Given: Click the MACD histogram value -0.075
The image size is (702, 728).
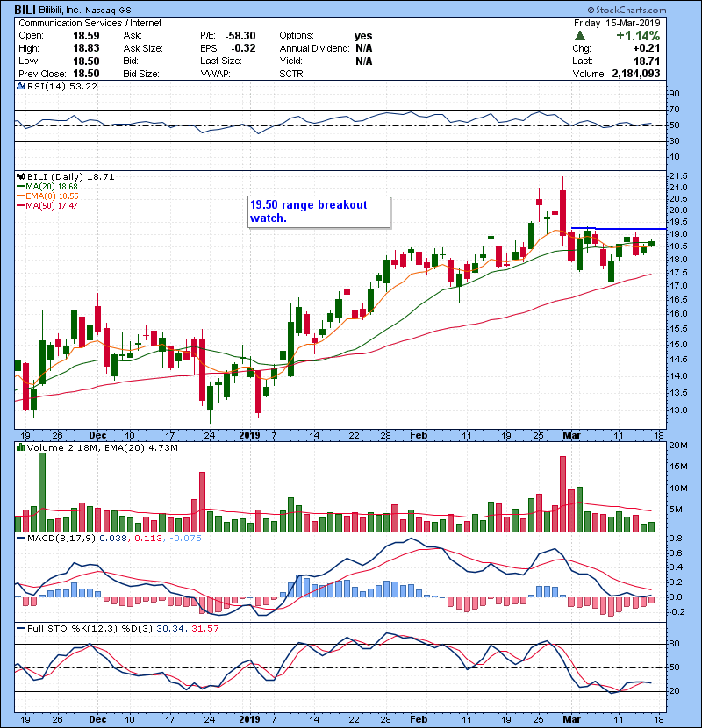Looking at the screenshot, I should 185,539.
